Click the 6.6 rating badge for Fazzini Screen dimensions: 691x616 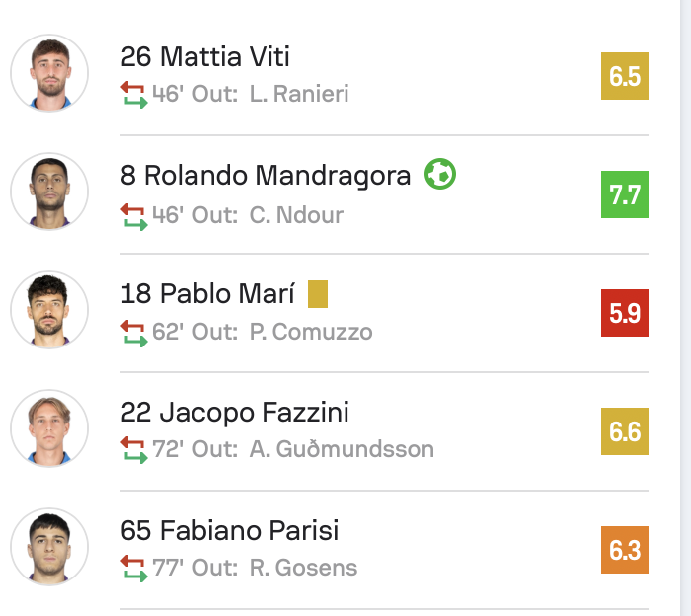click(625, 431)
